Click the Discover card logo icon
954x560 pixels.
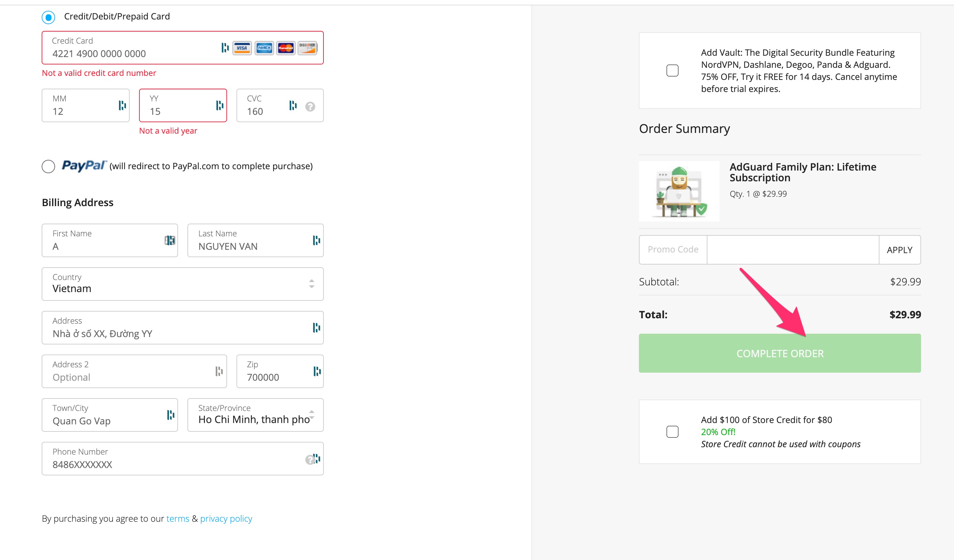(307, 48)
